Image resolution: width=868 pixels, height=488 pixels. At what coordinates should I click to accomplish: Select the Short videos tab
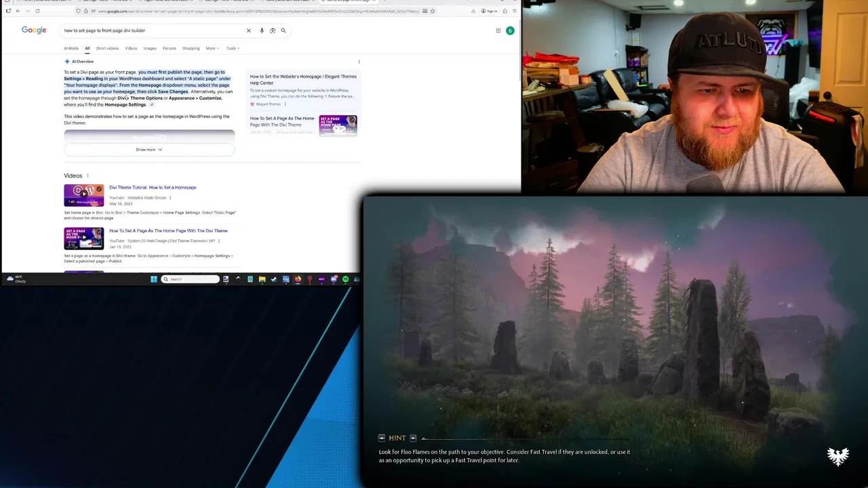point(107,48)
